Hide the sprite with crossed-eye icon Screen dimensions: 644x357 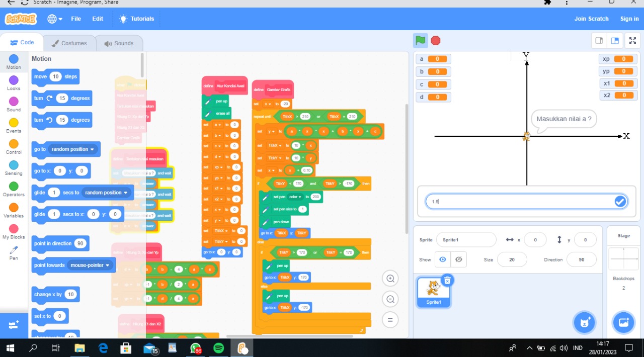[x=458, y=259]
